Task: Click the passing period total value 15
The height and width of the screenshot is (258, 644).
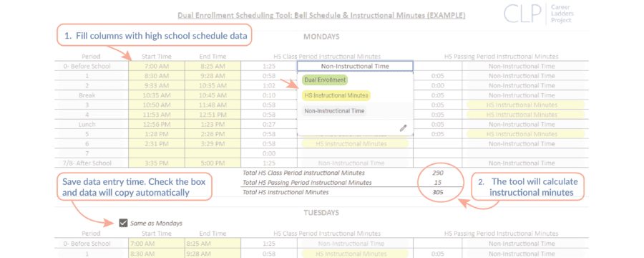Action: click(x=438, y=182)
